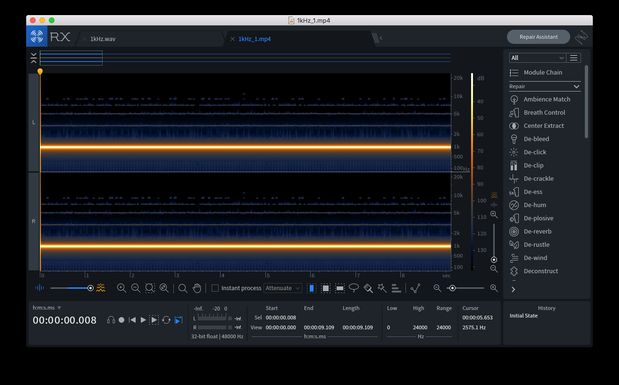
Task: Toggle headphone monitoring icon
Action: point(111,320)
